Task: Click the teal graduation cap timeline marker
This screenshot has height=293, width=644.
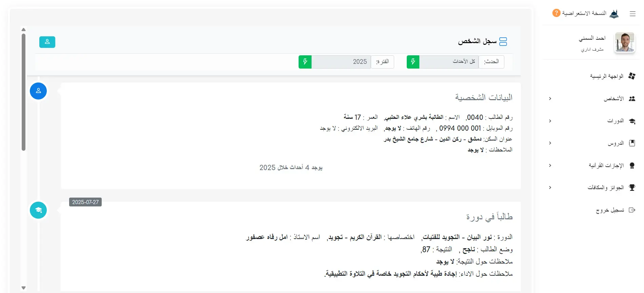Action: [x=38, y=210]
